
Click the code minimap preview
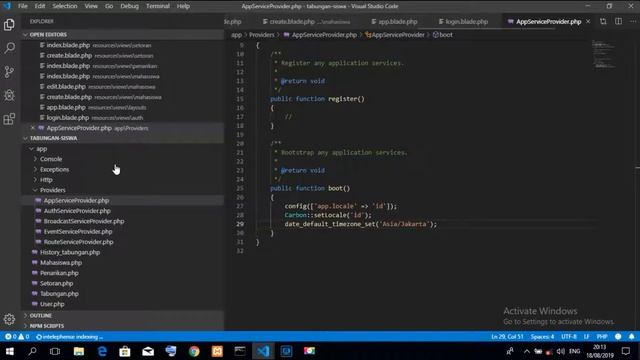tap(603, 54)
